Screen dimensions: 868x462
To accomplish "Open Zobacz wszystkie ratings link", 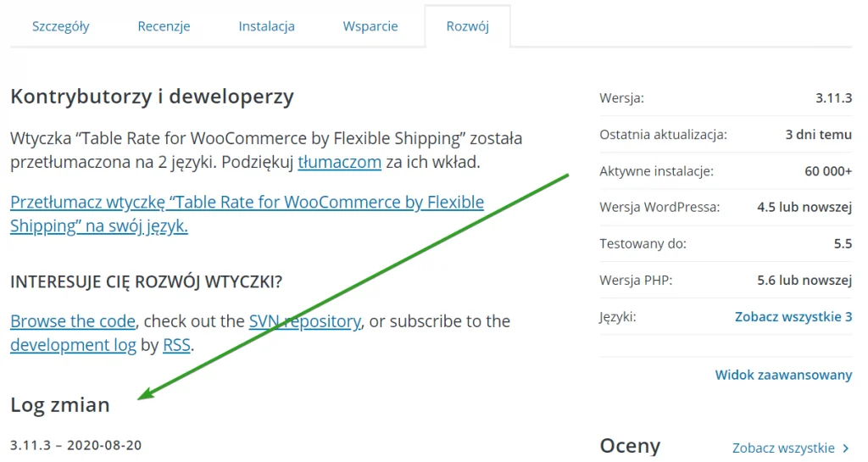I will [783, 448].
